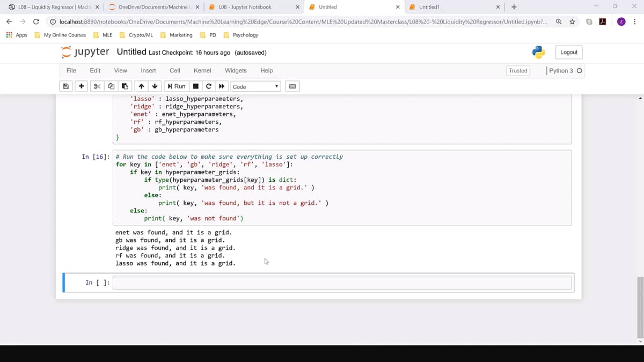Viewport: 644px width, 362px height.
Task: Click the Trusted notebook indicator
Action: pyautogui.click(x=518, y=70)
